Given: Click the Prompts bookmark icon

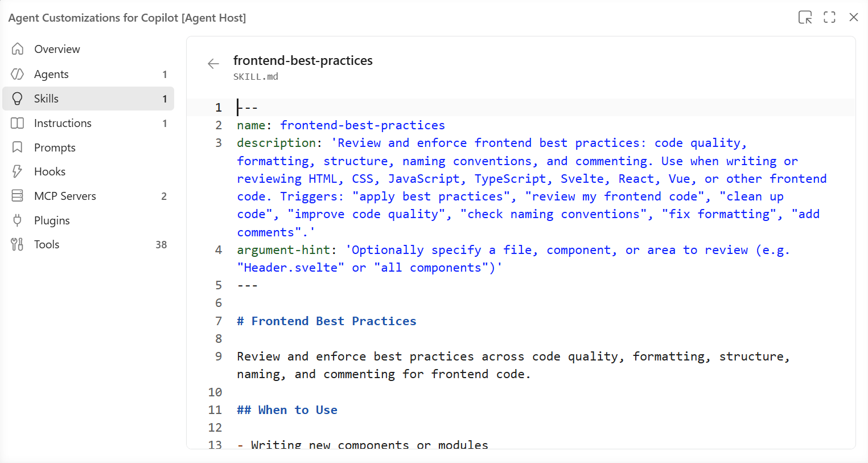Looking at the screenshot, I should pyautogui.click(x=18, y=147).
